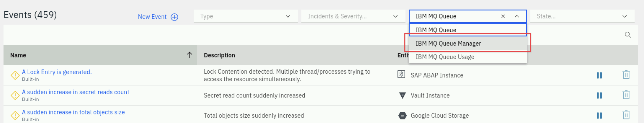This screenshot has height=123, width=644.
Task: Delete the total objects size event
Action: [626, 115]
